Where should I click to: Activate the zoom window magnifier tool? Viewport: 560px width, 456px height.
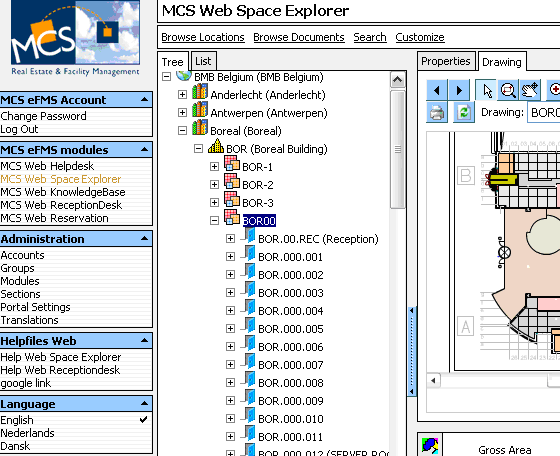pyautogui.click(x=508, y=90)
